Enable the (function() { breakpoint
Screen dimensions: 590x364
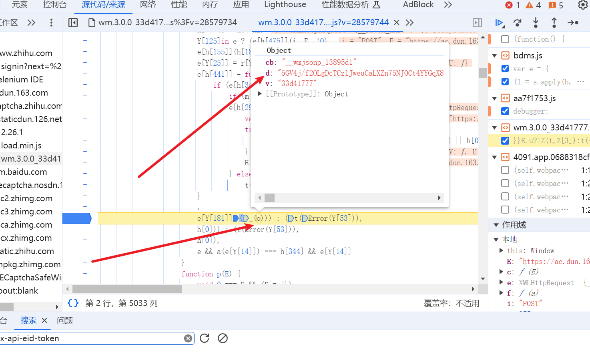point(505,39)
